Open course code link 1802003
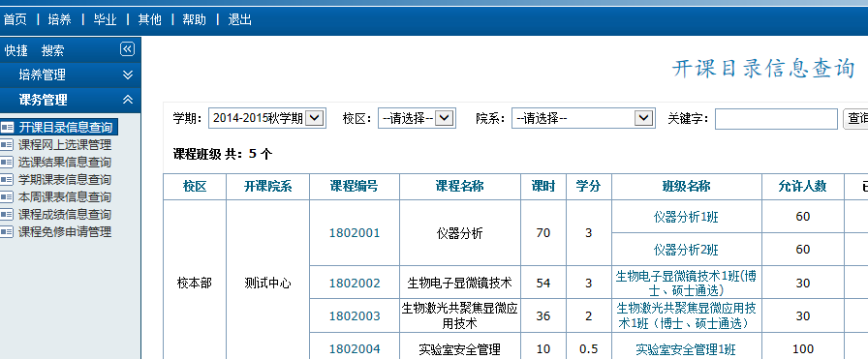The image size is (868, 359). pos(355,315)
